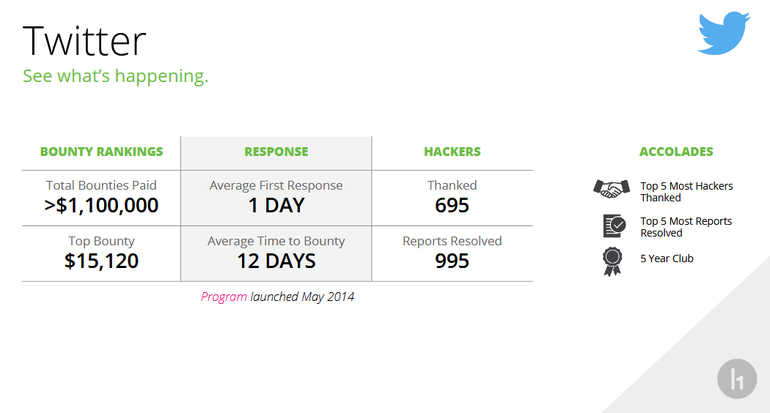This screenshot has height=413, width=770.
Task: Click the Twitter title text
Action: coord(84,41)
